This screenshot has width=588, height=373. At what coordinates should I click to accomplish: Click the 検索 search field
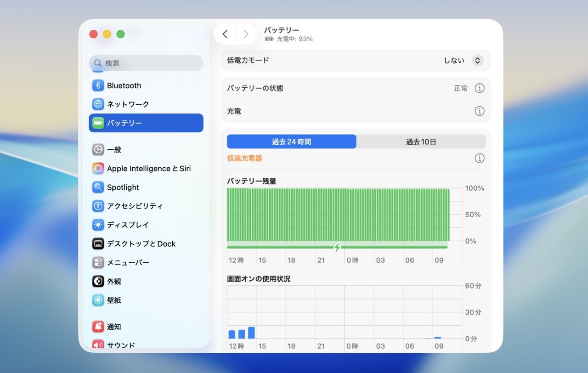pos(146,63)
